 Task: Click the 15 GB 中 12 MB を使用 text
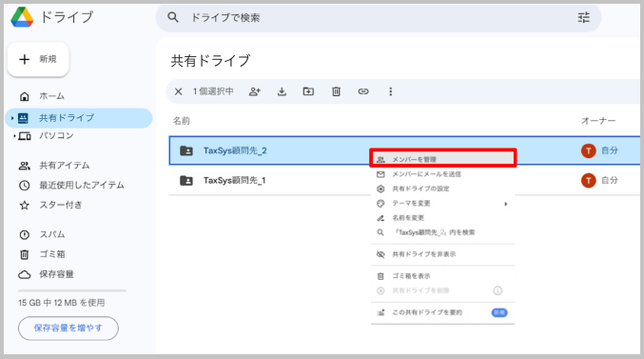point(62,303)
